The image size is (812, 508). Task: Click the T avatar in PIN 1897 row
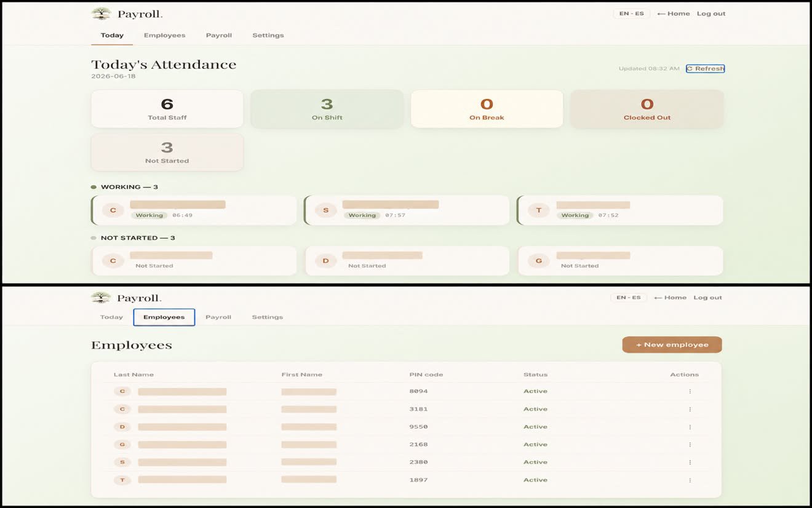122,480
